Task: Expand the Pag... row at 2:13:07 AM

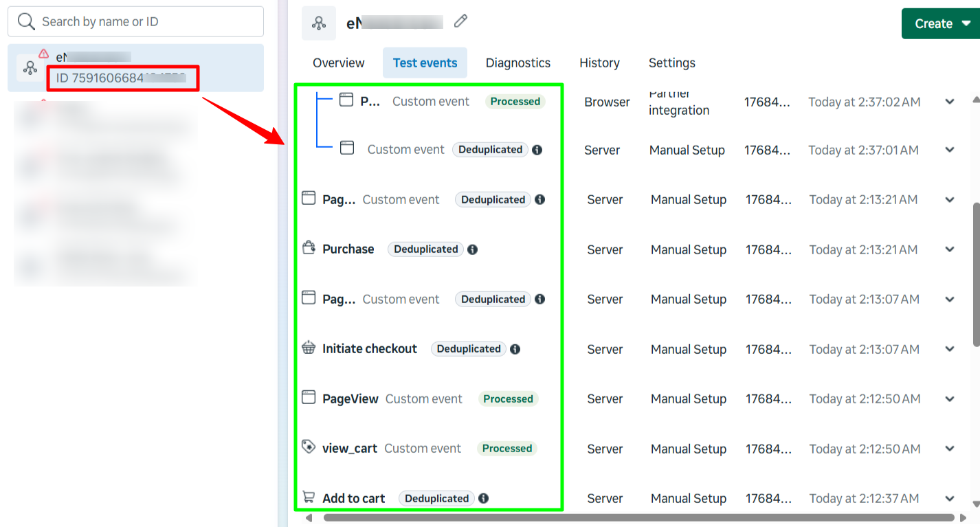Action: click(950, 300)
